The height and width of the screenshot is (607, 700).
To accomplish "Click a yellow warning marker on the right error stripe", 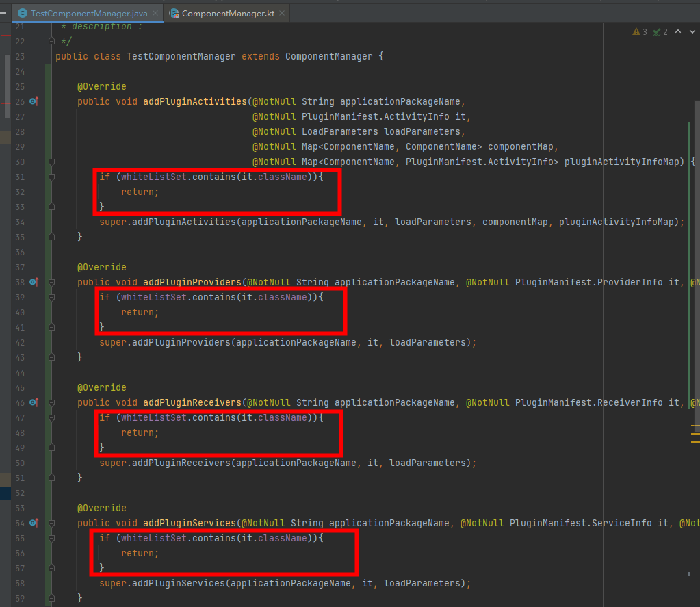I will [x=695, y=432].
